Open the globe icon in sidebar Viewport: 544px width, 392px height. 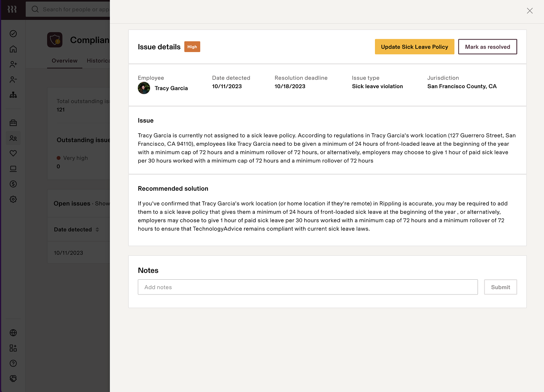click(x=13, y=333)
